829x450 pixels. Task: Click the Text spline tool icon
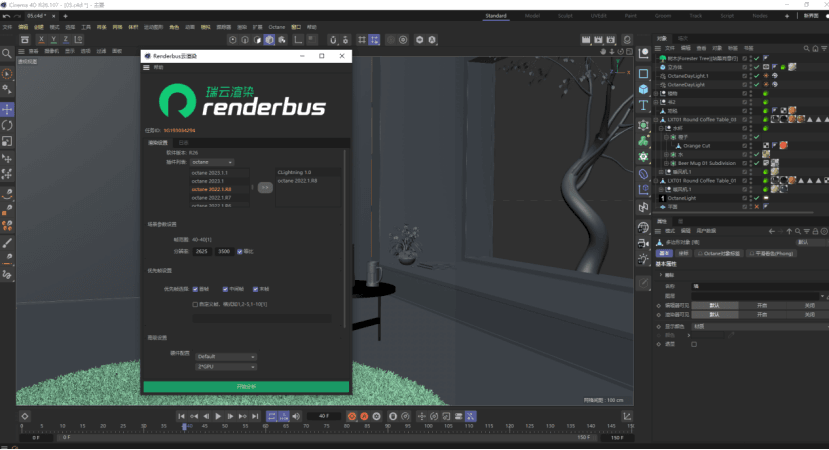(643, 105)
